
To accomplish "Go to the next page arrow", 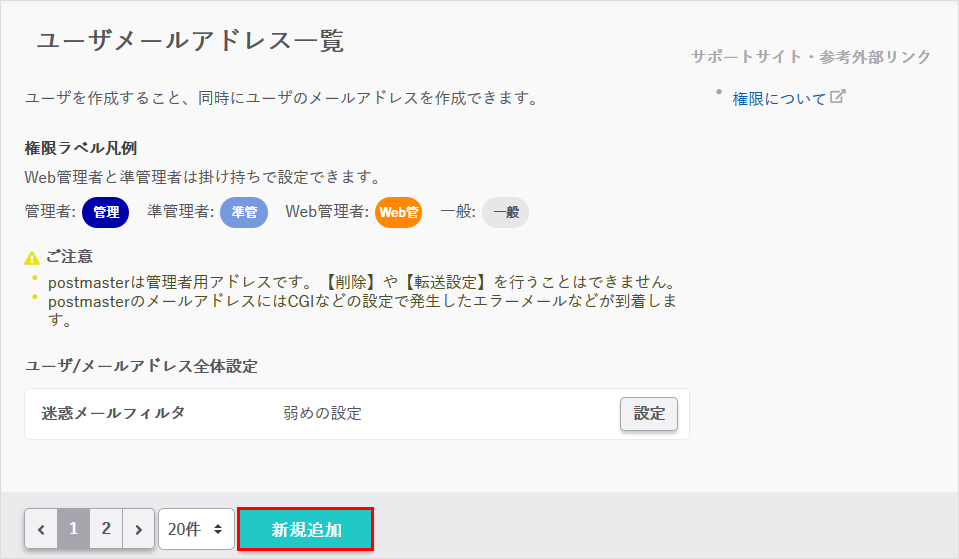I will [139, 529].
